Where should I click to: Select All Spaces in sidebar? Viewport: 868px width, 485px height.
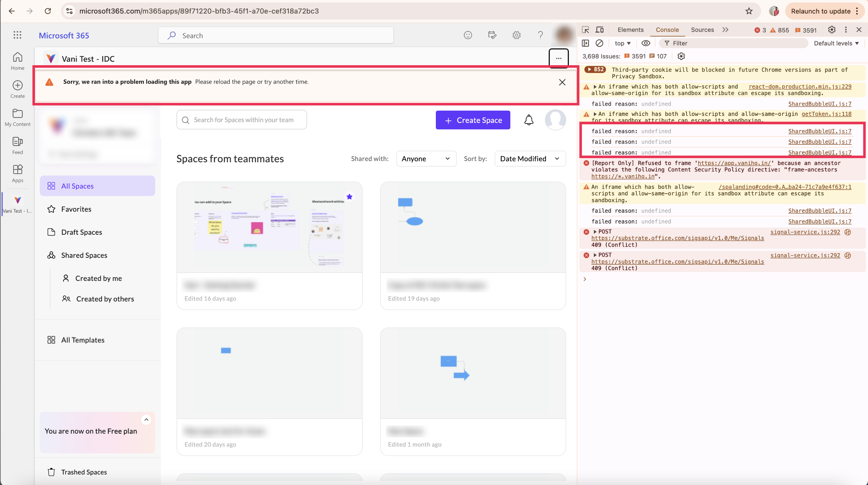pos(98,186)
